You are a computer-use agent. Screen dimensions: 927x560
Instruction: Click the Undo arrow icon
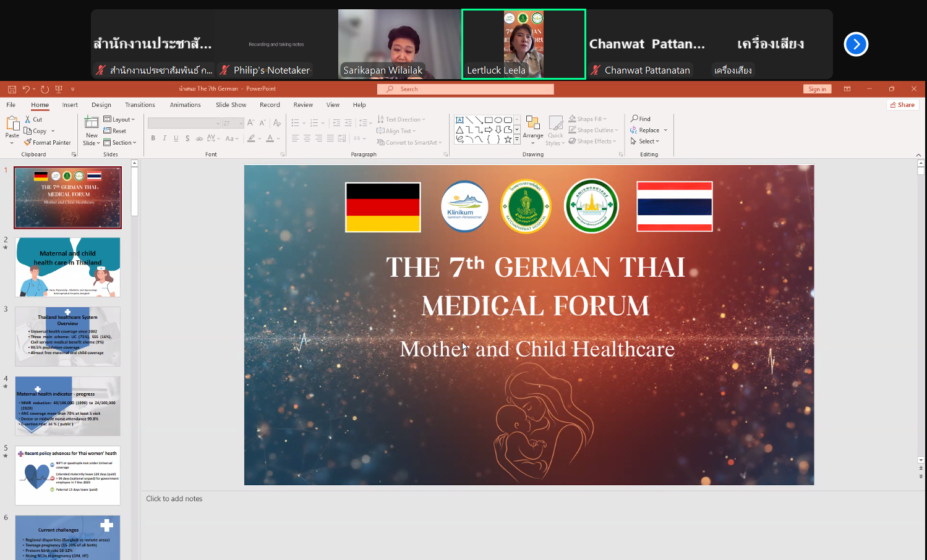pos(26,89)
